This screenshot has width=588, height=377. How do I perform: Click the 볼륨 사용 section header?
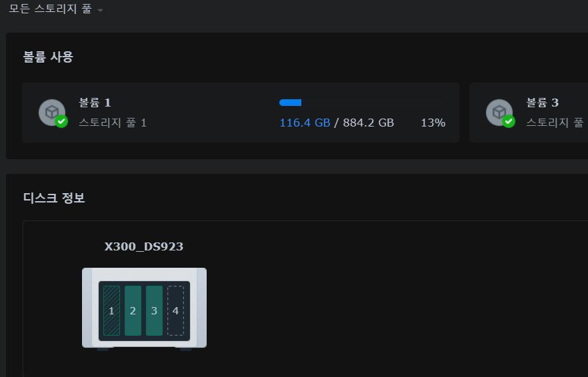tap(48, 57)
